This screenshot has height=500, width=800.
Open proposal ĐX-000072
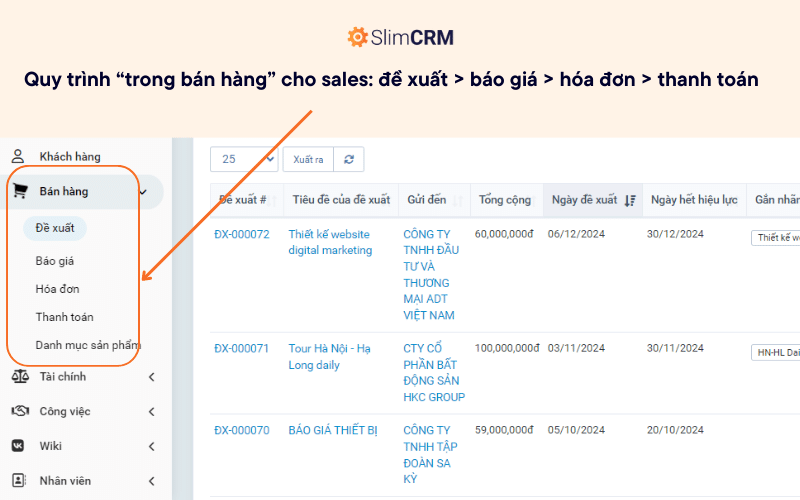point(242,234)
